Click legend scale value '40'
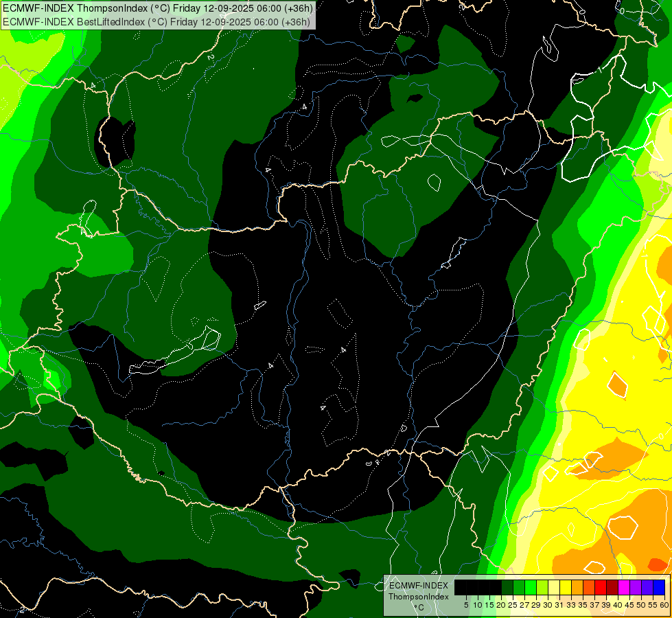The height and width of the screenshot is (618, 672). (x=618, y=605)
